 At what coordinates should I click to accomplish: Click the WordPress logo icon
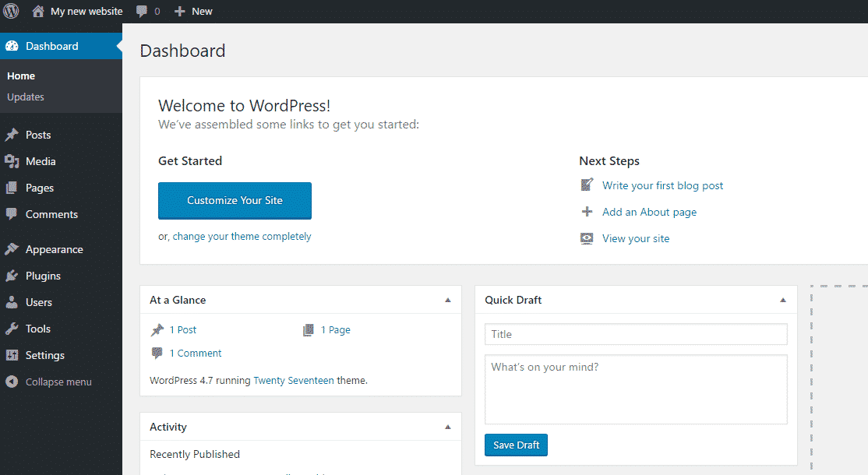tap(11, 11)
